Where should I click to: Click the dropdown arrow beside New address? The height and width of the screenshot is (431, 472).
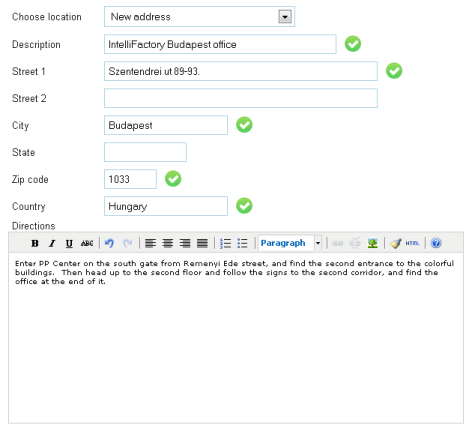(285, 17)
